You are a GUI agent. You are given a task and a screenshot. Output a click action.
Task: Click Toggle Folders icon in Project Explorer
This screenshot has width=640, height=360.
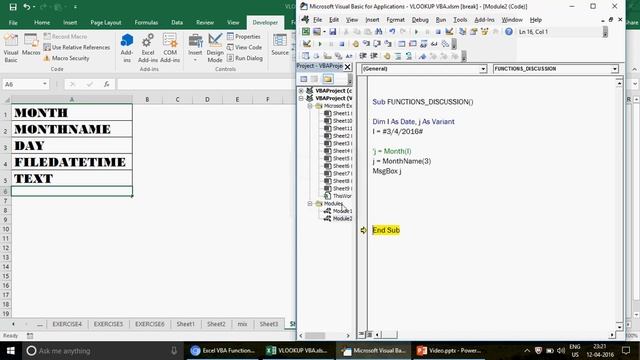(327, 79)
